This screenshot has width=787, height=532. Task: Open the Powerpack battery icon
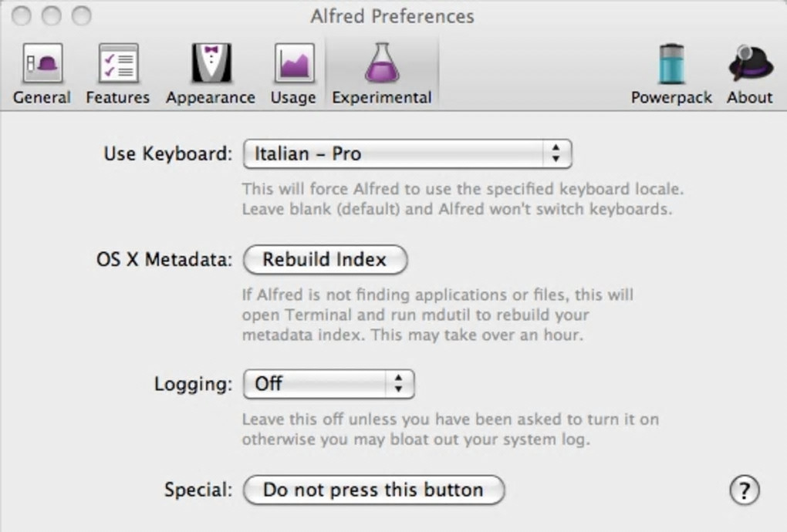tap(671, 64)
